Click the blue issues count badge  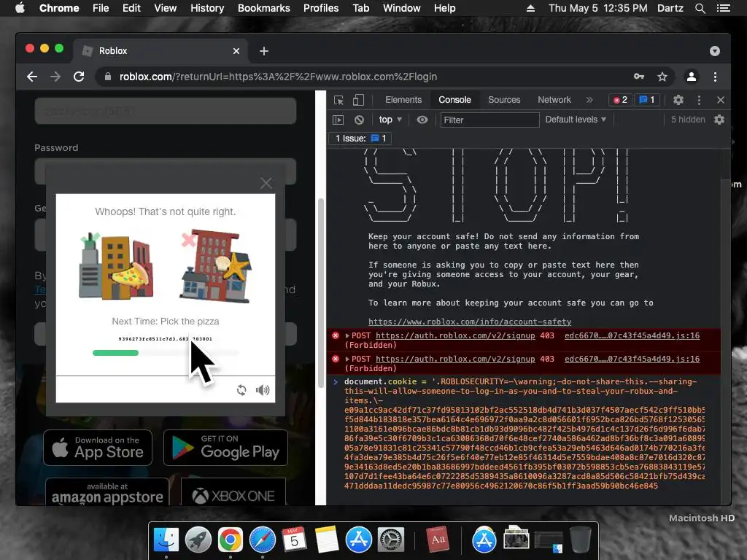647,100
